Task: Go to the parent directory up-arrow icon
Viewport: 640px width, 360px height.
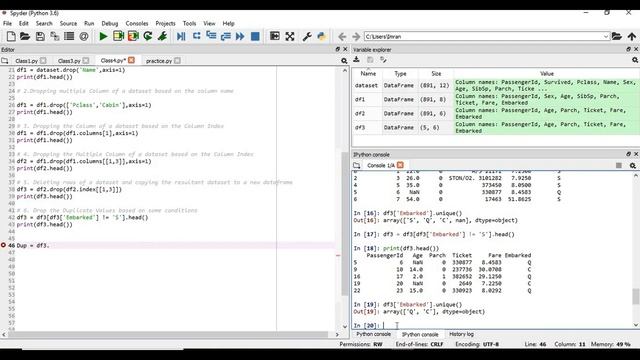Action: (632, 36)
